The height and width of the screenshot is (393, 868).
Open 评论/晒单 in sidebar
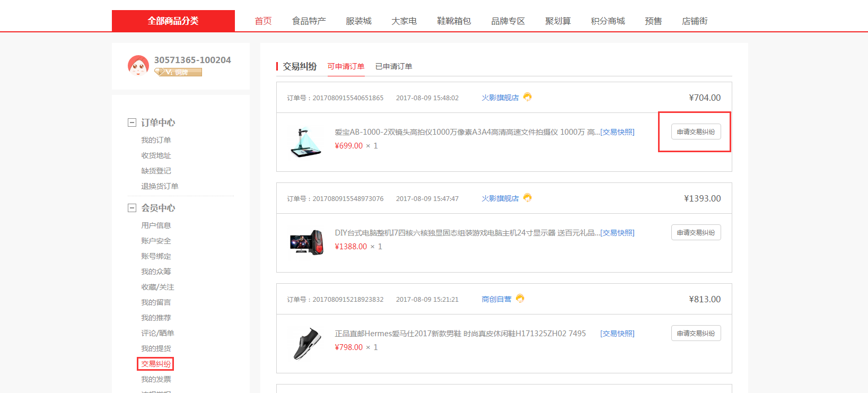coord(157,333)
